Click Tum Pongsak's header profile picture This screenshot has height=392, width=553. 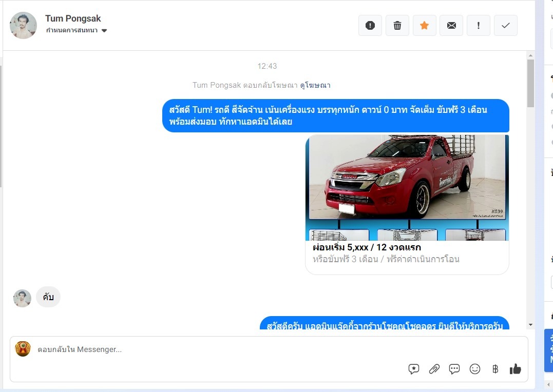(24, 25)
